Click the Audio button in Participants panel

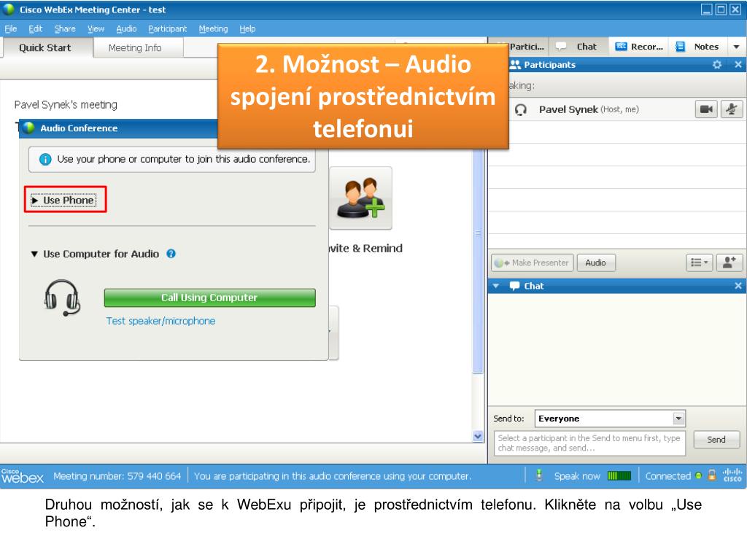(595, 262)
